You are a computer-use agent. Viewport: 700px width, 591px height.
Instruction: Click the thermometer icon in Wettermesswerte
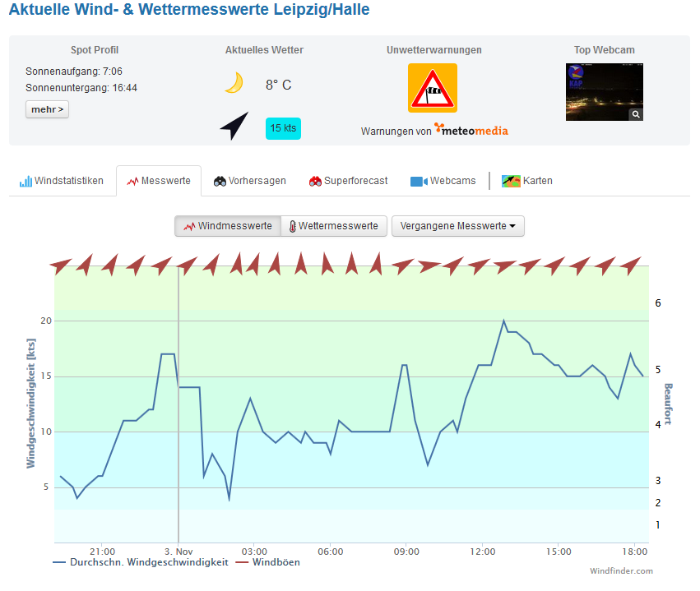[x=292, y=227]
